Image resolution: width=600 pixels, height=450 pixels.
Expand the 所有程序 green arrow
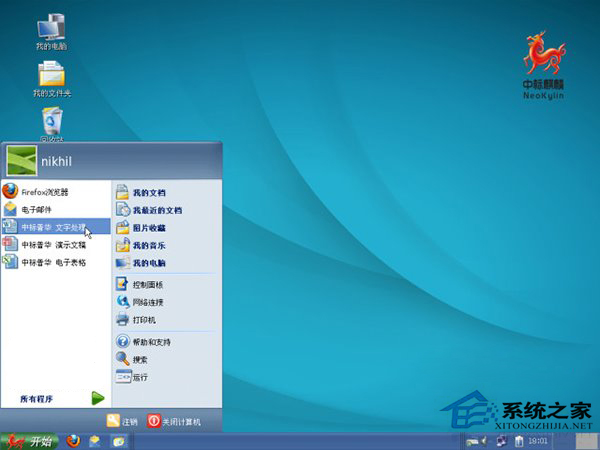pyautogui.click(x=98, y=398)
